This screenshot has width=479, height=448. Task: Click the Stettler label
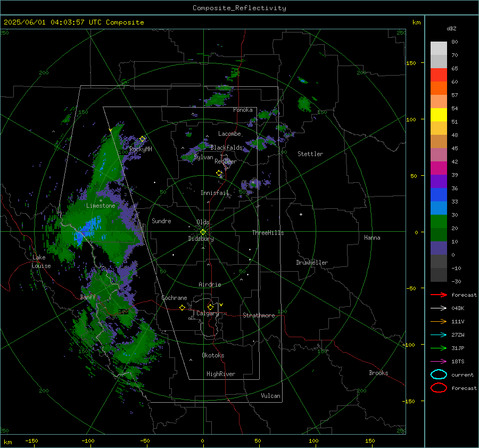(310, 154)
